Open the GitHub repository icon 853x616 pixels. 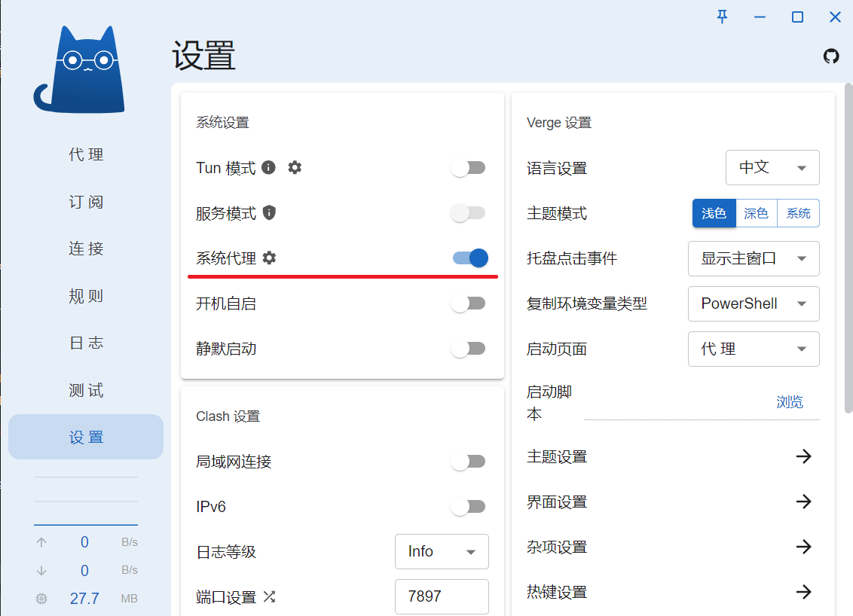[831, 56]
